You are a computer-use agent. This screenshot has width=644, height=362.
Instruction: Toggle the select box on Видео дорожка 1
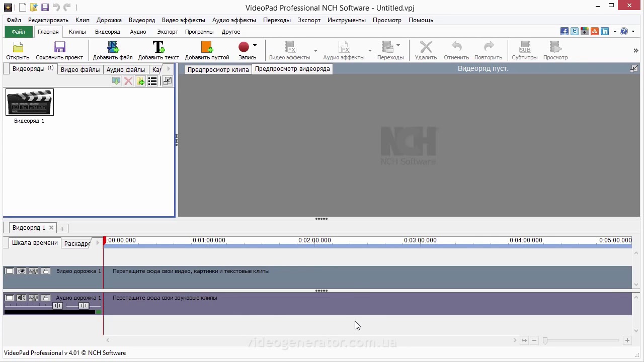(10, 271)
